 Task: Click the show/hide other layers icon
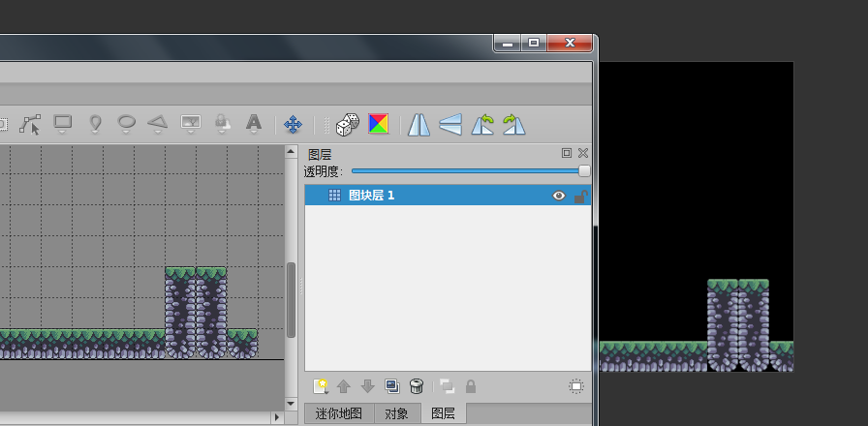coord(447,386)
